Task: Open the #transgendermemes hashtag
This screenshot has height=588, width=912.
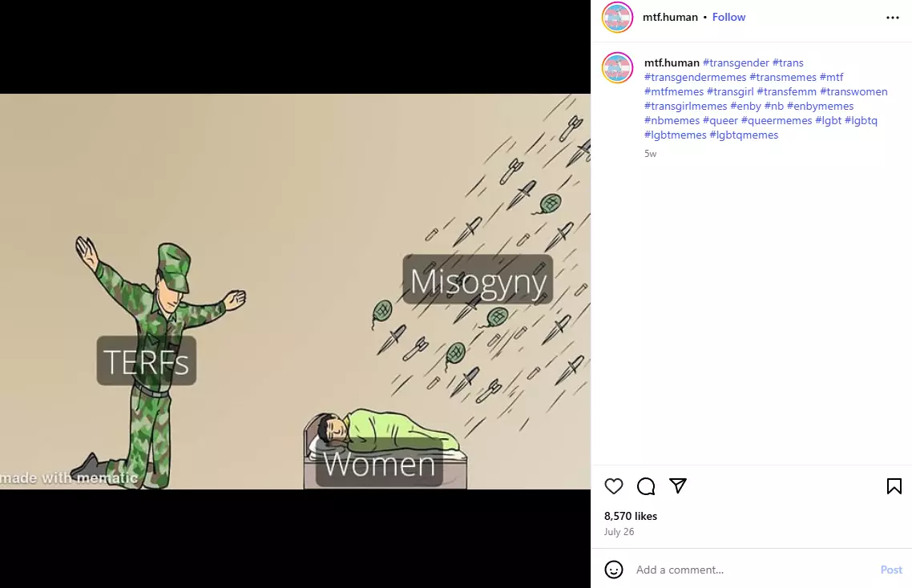Action: tap(695, 78)
